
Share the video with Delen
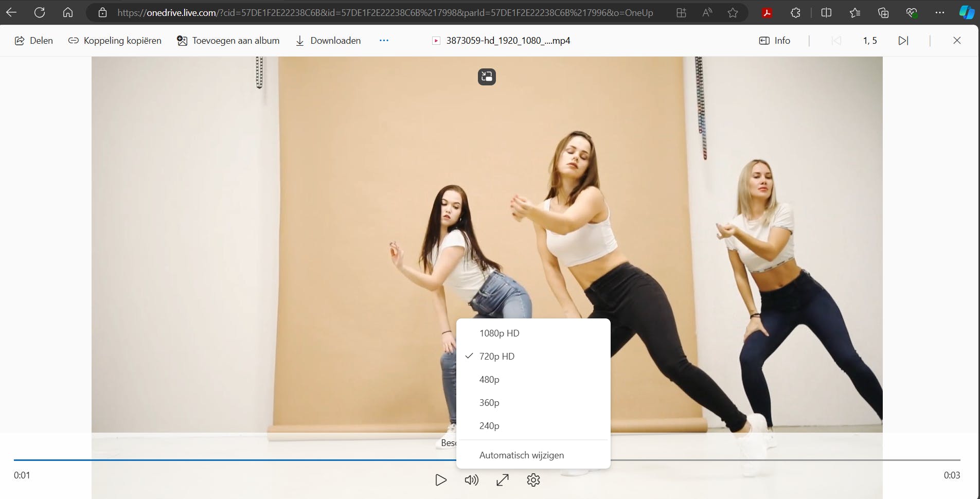tap(34, 41)
